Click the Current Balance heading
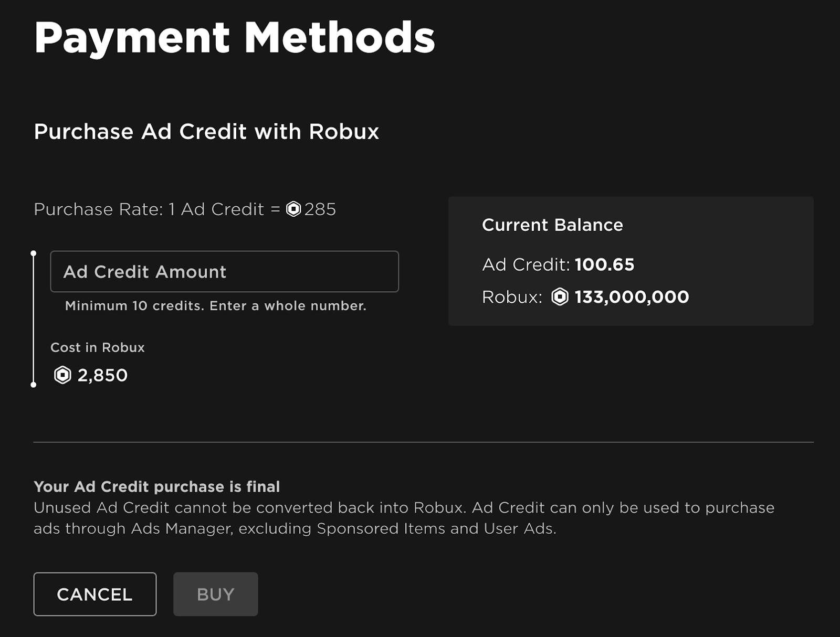 [x=552, y=225]
